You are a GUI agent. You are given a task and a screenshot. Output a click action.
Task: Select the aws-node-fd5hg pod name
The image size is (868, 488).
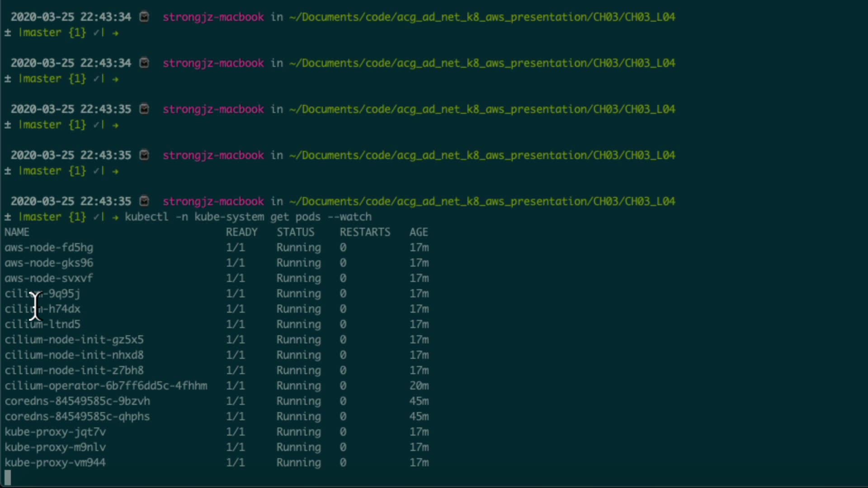coord(49,248)
